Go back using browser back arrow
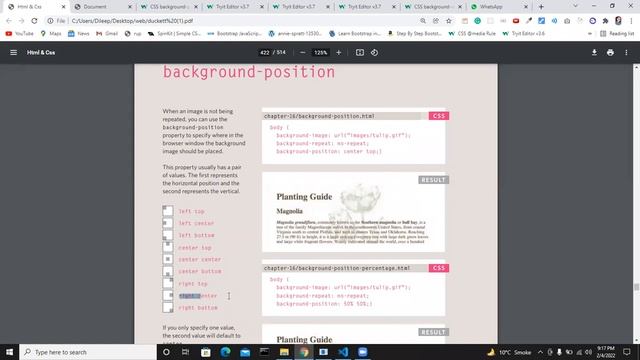The height and width of the screenshot is (360, 640). pos(9,21)
